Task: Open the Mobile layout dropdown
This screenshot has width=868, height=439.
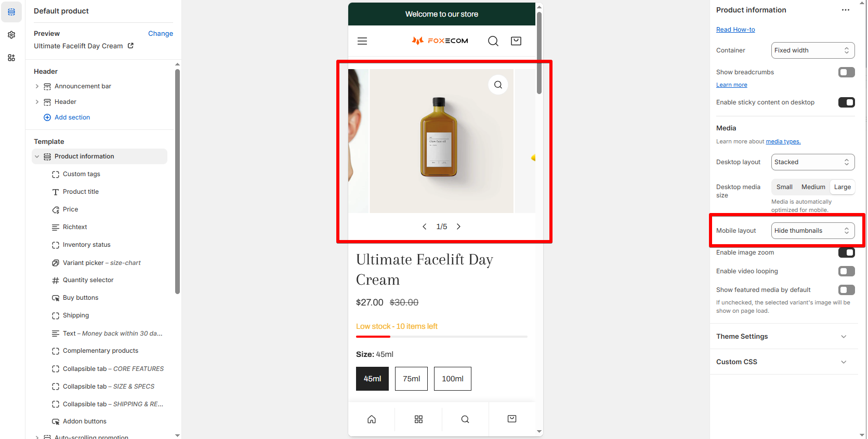Action: coord(813,231)
